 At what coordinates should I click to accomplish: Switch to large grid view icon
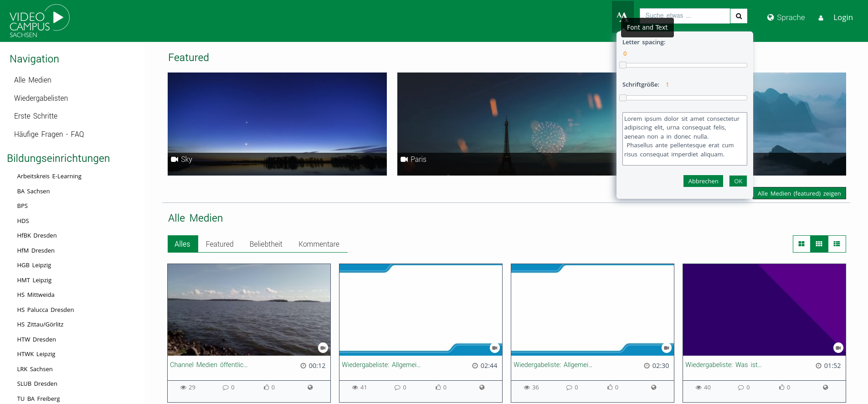pyautogui.click(x=801, y=244)
